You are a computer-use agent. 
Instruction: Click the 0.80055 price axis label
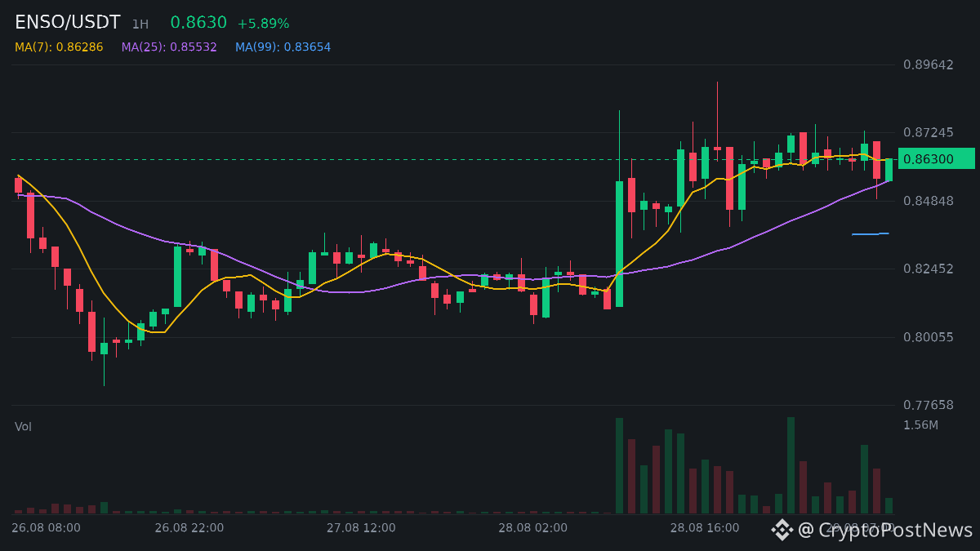pos(928,337)
